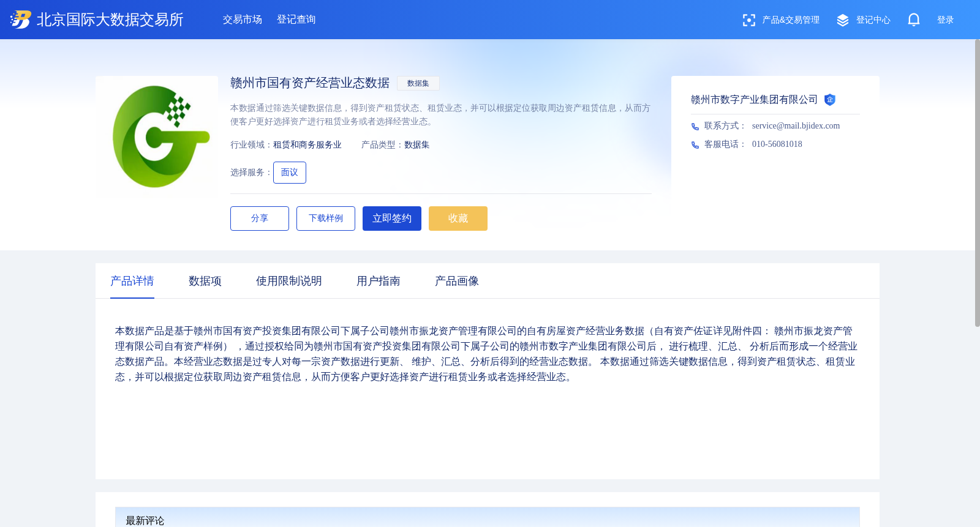The image size is (980, 527).
Task: Click phone number 010-56081018
Action: (x=777, y=144)
